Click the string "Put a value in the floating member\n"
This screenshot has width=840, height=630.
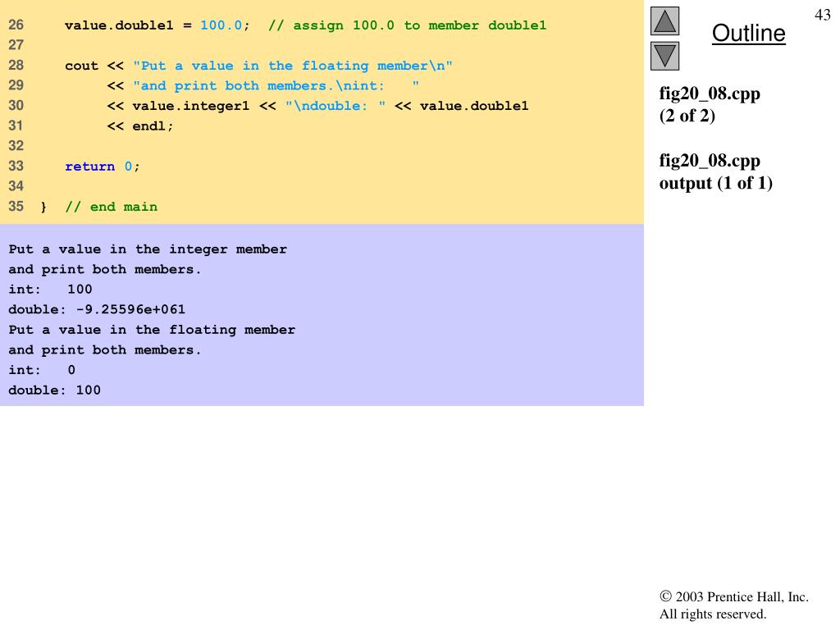(x=293, y=66)
